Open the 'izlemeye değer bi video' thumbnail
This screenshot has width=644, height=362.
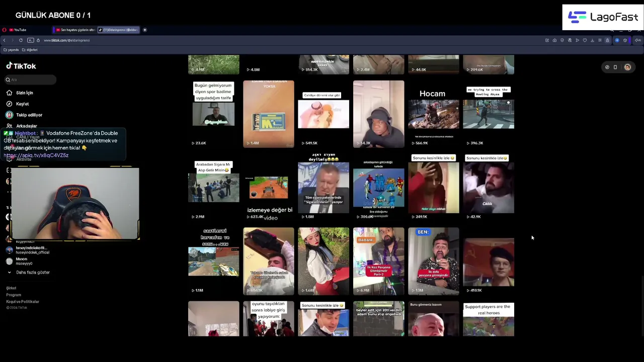tap(269, 188)
